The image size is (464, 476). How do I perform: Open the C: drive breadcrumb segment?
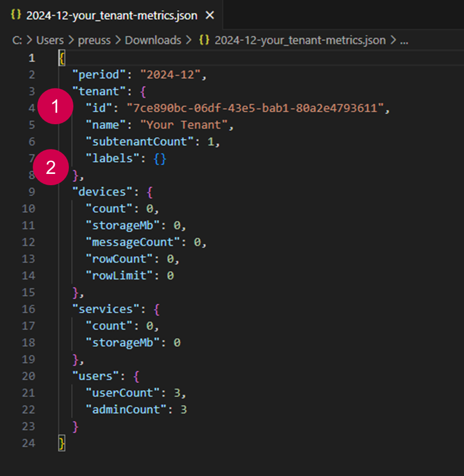coord(16,40)
